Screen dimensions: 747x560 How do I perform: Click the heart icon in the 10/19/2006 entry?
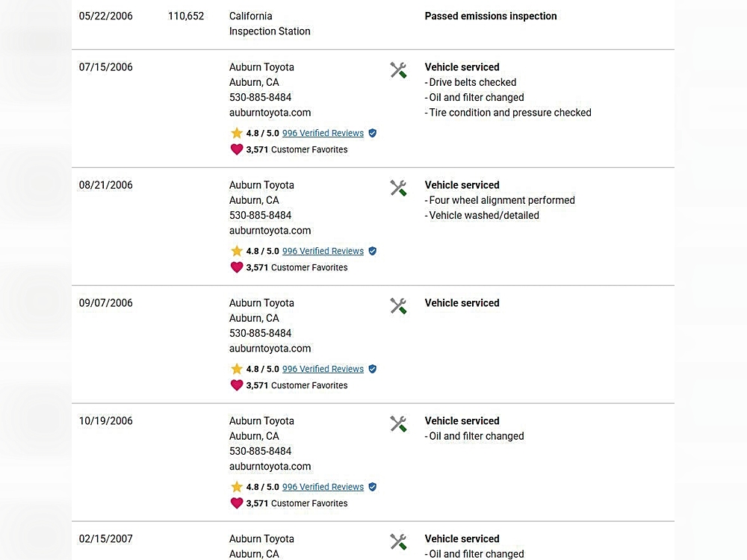click(x=237, y=503)
